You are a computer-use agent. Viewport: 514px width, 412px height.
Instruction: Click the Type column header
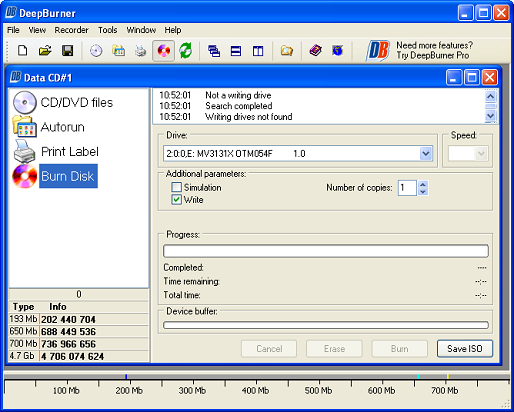tap(23, 307)
